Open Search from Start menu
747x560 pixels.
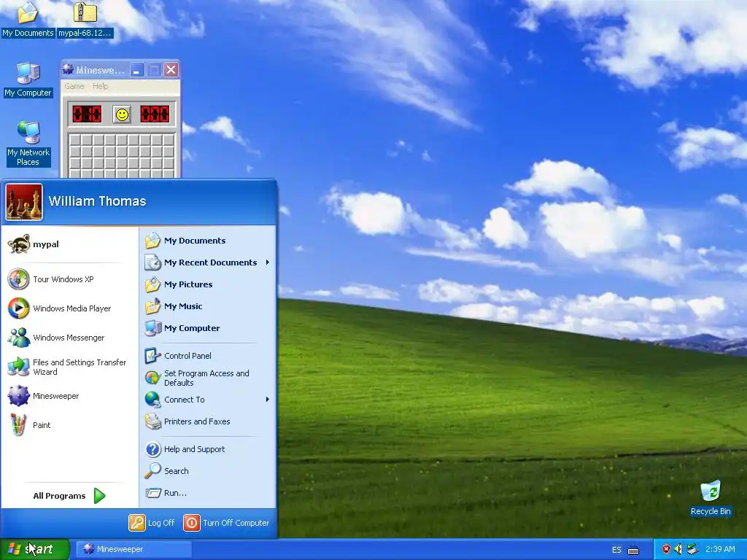point(208,471)
